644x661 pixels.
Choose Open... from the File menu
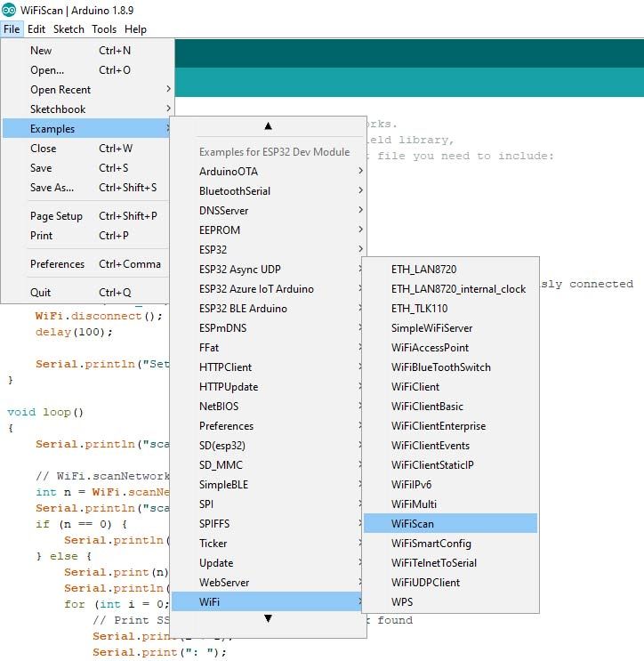click(x=87, y=70)
